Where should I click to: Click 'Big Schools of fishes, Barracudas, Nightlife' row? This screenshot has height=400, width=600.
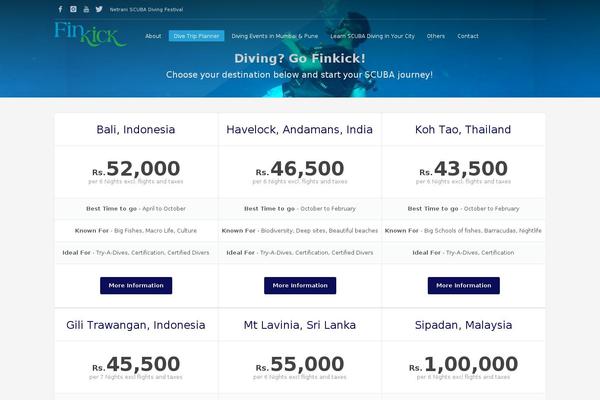pos(463,230)
